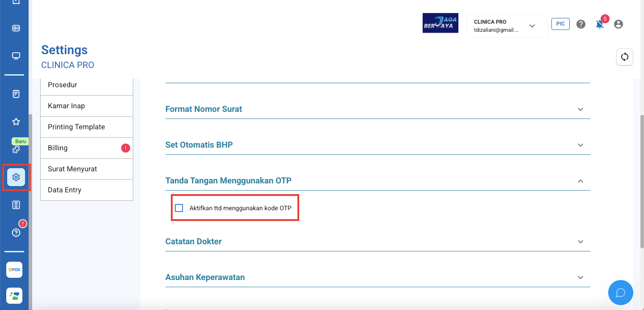644x310 pixels.
Task: Click the refresh sync icon button
Action: (x=625, y=57)
